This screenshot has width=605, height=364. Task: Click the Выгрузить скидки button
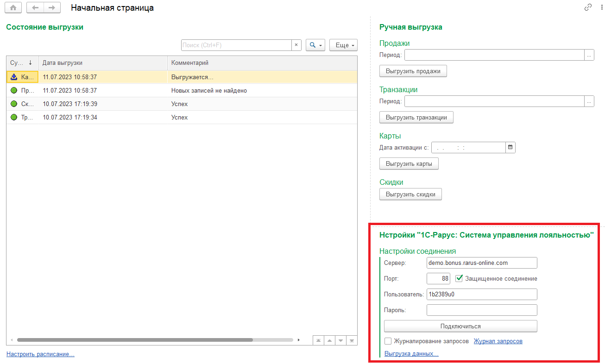click(x=410, y=194)
